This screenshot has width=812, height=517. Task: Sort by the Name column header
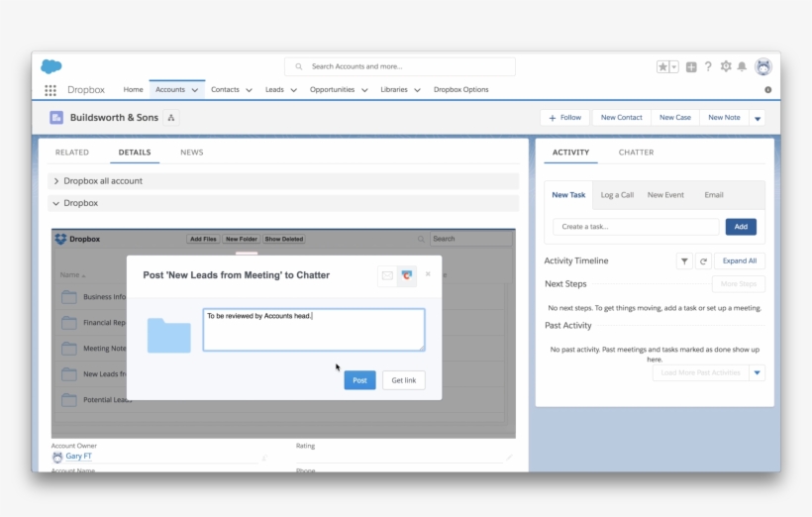click(72, 275)
